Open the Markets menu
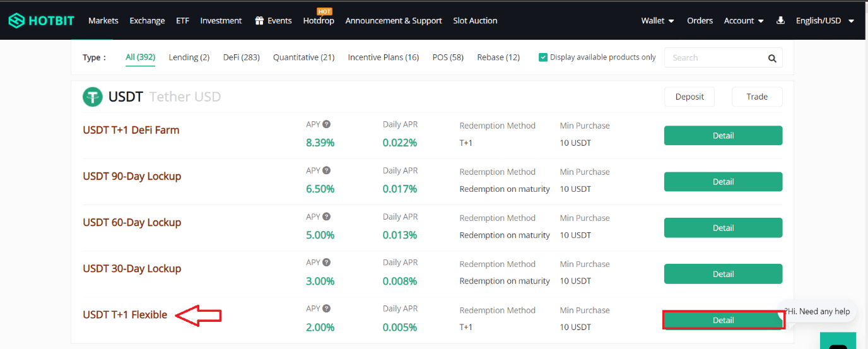The height and width of the screenshot is (349, 868). click(103, 20)
